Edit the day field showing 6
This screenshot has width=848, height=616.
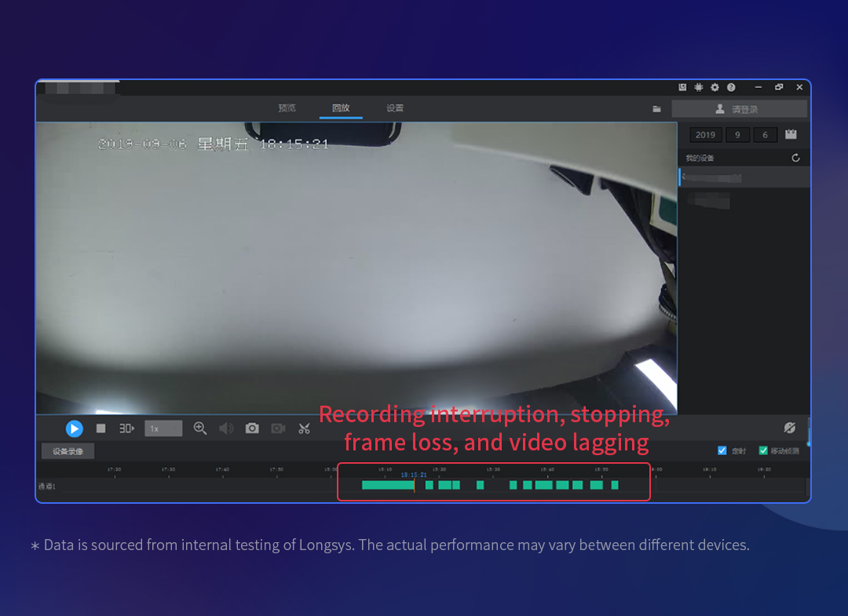pos(765,134)
